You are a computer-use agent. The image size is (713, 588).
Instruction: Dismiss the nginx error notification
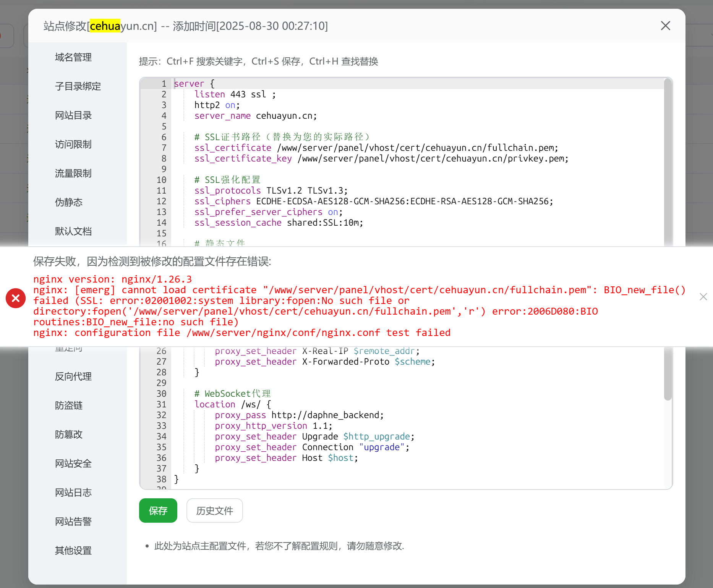point(703,297)
